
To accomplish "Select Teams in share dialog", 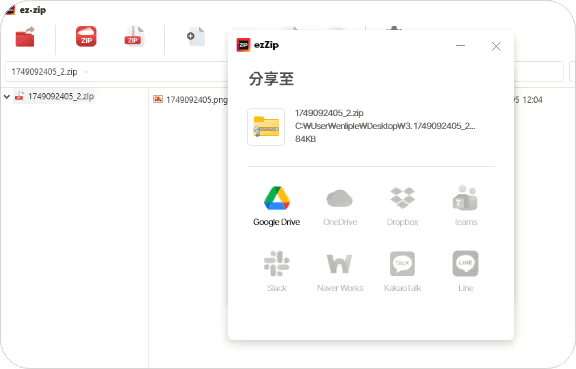I will click(x=465, y=206).
